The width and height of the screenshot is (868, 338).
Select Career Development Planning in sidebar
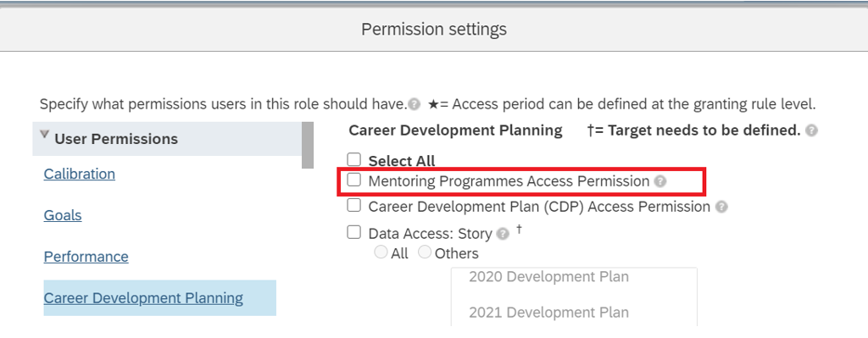pyautogui.click(x=143, y=298)
